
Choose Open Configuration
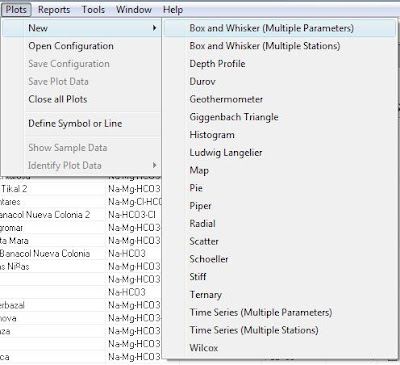click(71, 46)
